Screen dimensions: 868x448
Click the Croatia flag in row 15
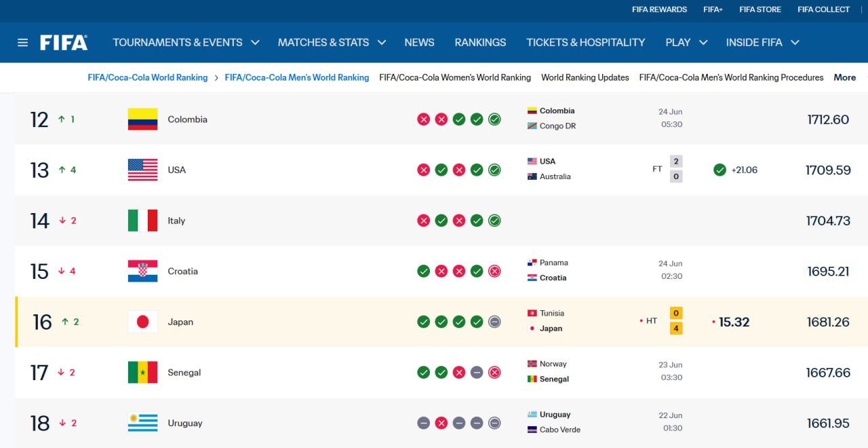142,272
